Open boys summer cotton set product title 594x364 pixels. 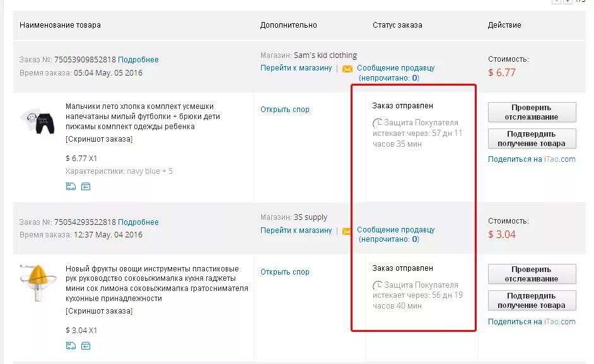pos(143,116)
